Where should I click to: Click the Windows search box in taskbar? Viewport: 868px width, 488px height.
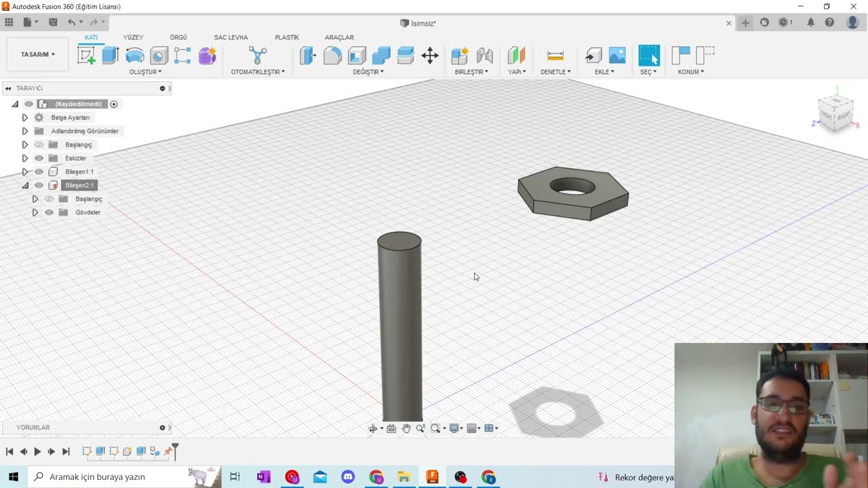click(x=108, y=477)
